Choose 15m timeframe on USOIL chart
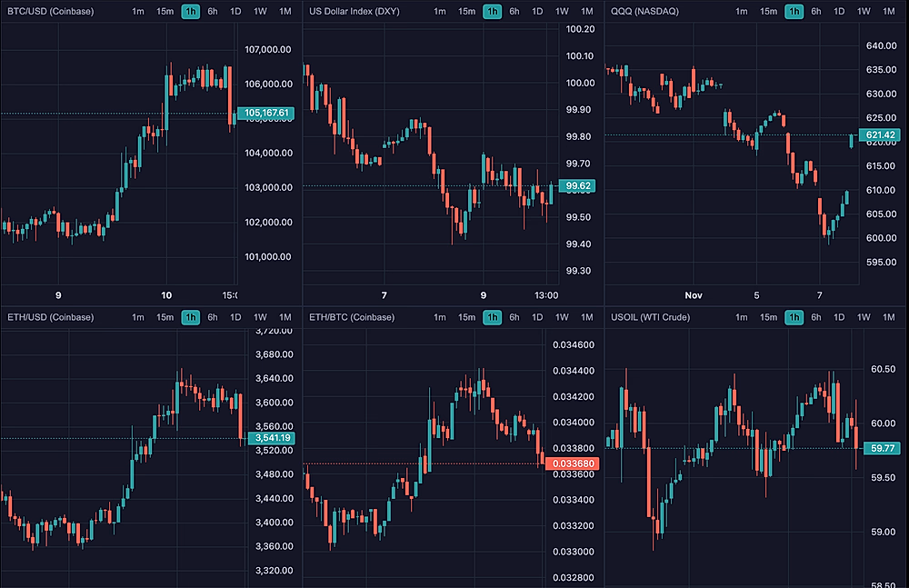 pos(768,317)
